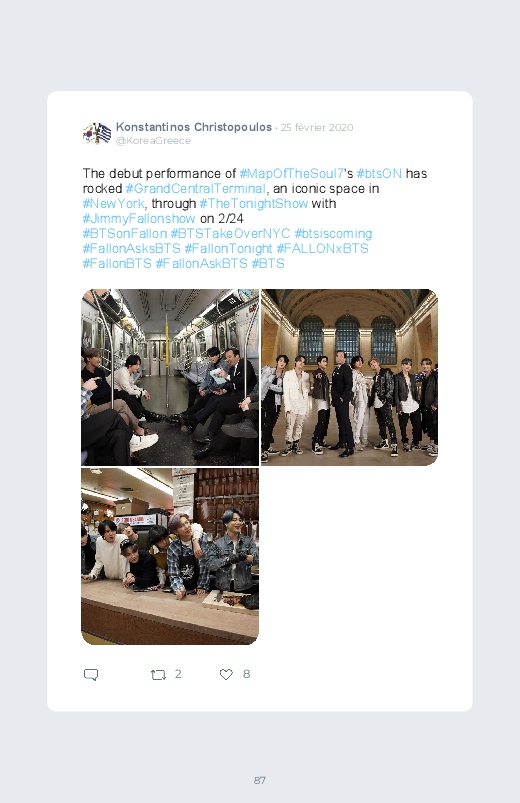Click the #FALLONxBTS hashtag

(322, 248)
